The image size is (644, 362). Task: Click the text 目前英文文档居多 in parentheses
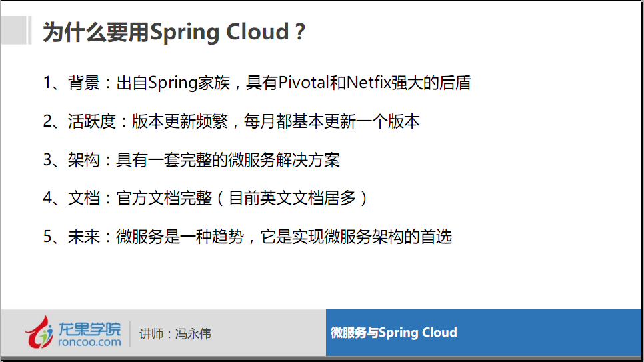click(x=292, y=198)
